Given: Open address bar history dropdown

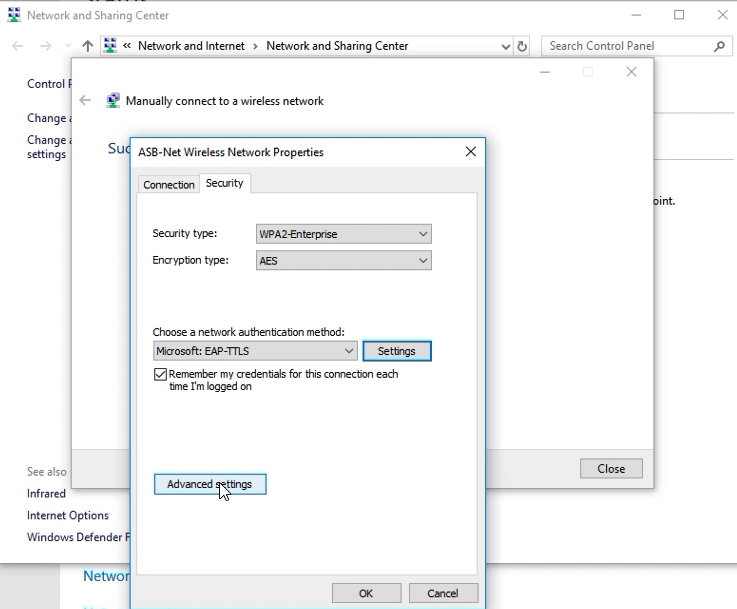Looking at the screenshot, I should point(506,47).
